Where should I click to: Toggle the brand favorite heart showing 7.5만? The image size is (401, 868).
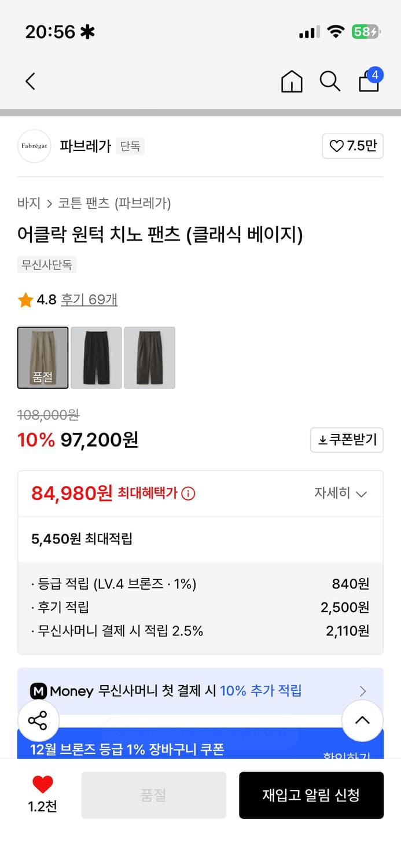(352, 146)
